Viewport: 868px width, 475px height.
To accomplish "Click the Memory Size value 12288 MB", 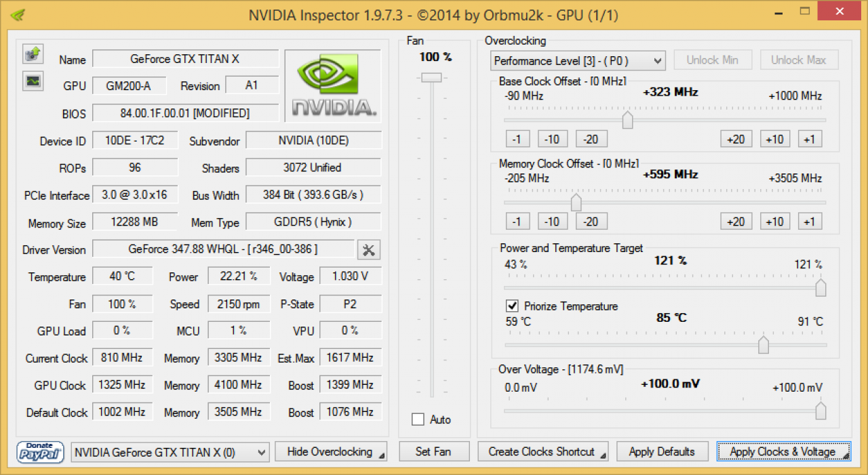I will (x=135, y=222).
